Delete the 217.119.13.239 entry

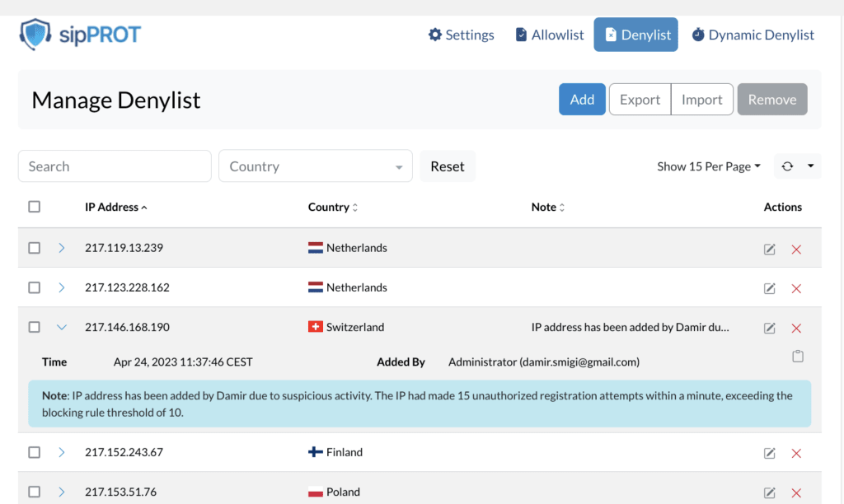pyautogui.click(x=797, y=250)
